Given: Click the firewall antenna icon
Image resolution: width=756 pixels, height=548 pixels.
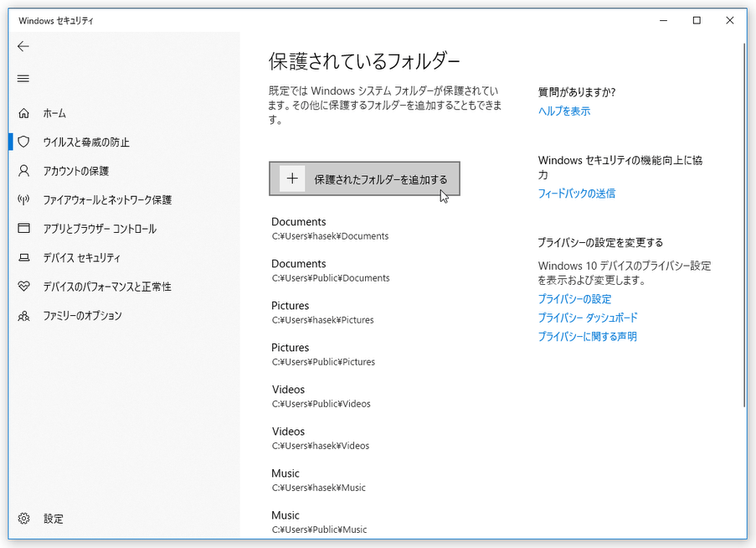Looking at the screenshot, I should tap(23, 199).
